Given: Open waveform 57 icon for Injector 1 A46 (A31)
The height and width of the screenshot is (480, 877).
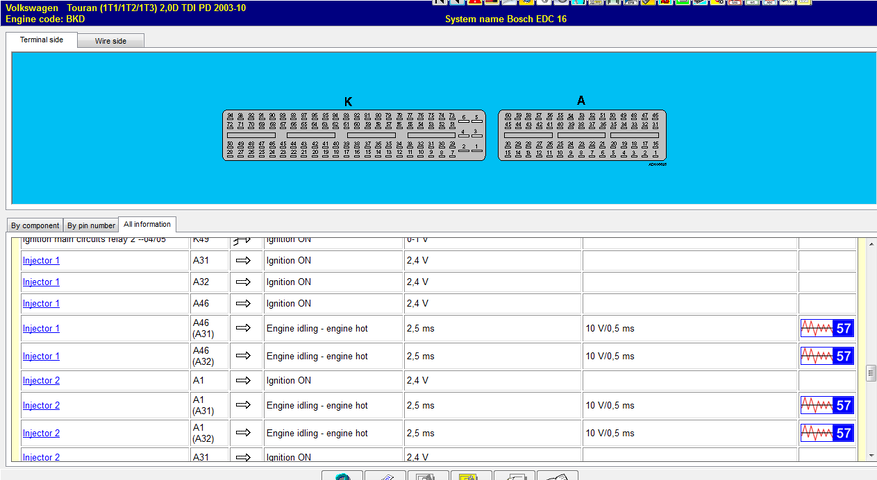Looking at the screenshot, I should click(827, 328).
